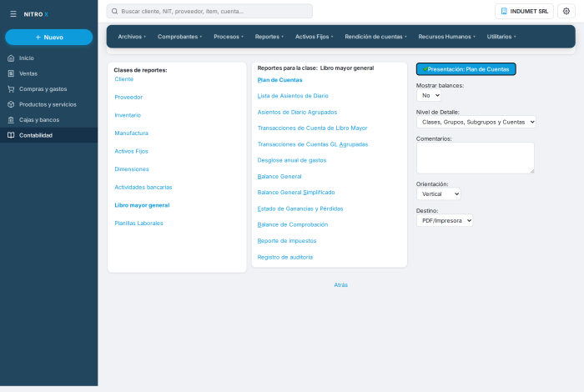
Task: Click the Contabilidad book icon
Action: pyautogui.click(x=11, y=135)
